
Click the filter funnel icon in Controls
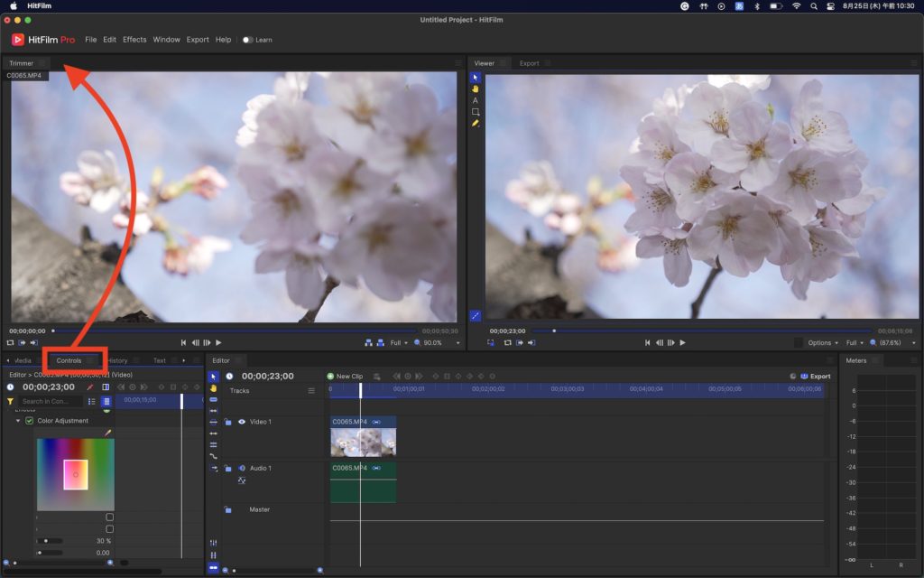click(x=10, y=401)
